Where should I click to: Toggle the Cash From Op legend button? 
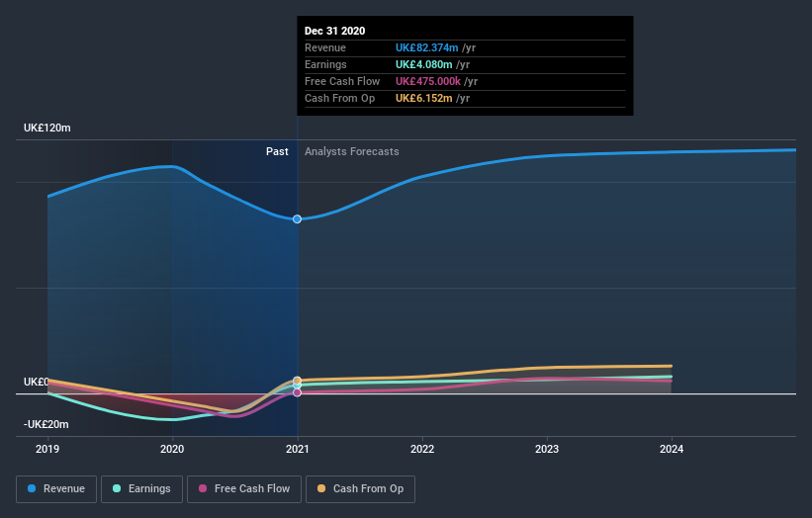360,489
